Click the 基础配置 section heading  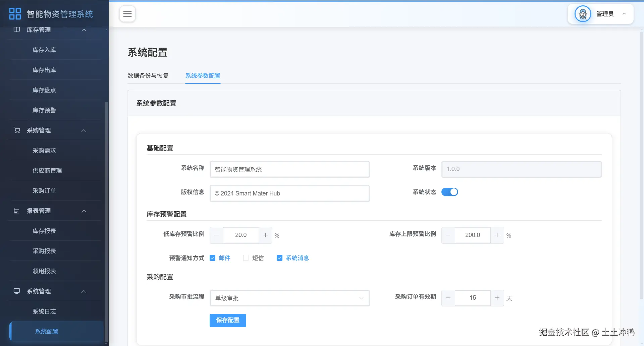(160, 148)
